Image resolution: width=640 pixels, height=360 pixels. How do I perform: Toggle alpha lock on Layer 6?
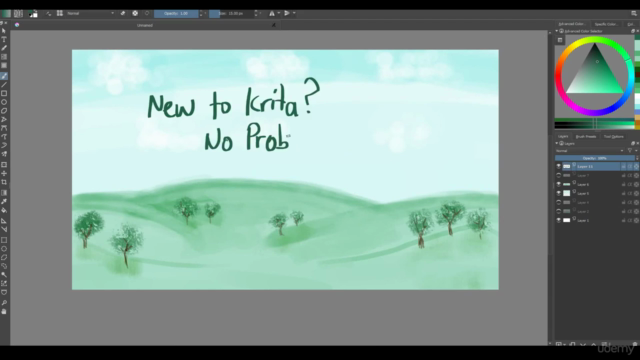(x=636, y=184)
